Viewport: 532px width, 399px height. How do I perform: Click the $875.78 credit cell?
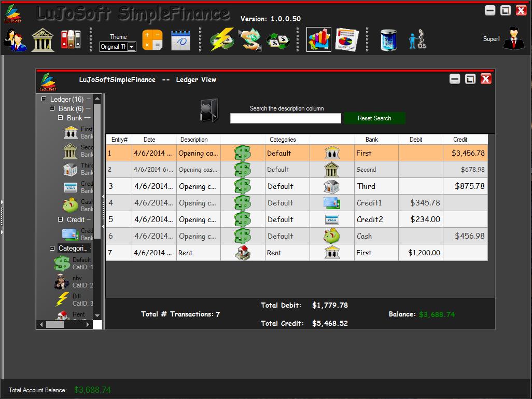465,186
